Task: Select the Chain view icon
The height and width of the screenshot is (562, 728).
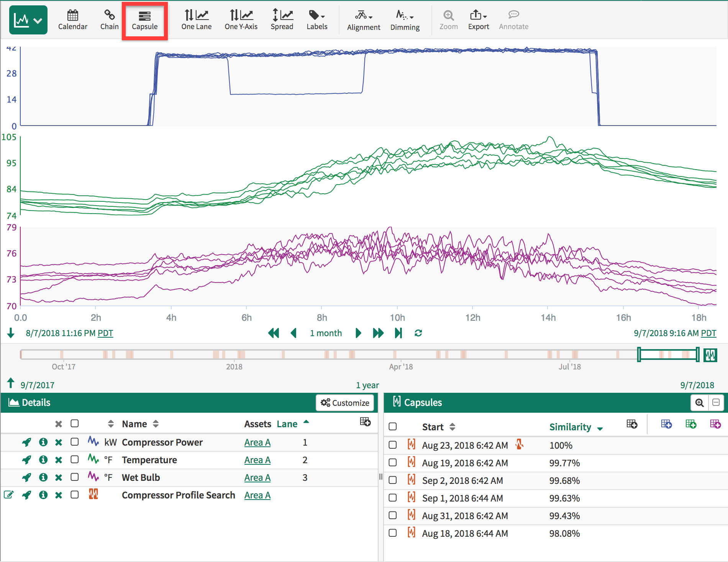Action: [x=109, y=20]
